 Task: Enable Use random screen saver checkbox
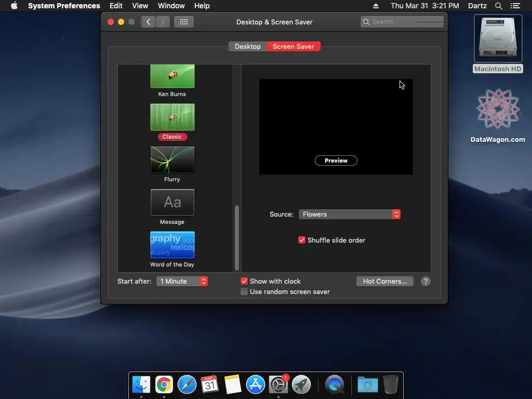point(244,292)
